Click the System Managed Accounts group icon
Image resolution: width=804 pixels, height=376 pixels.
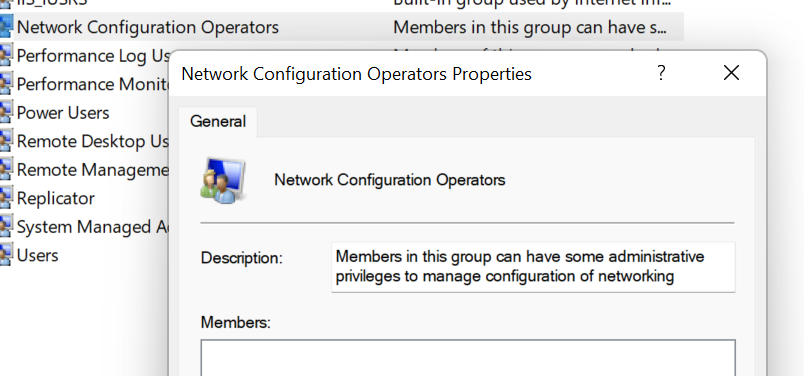(x=6, y=226)
